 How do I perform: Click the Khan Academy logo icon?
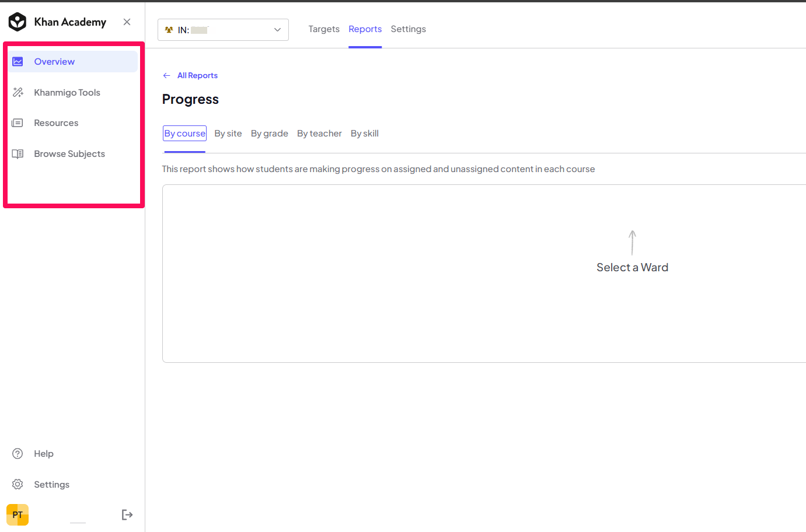[18, 22]
